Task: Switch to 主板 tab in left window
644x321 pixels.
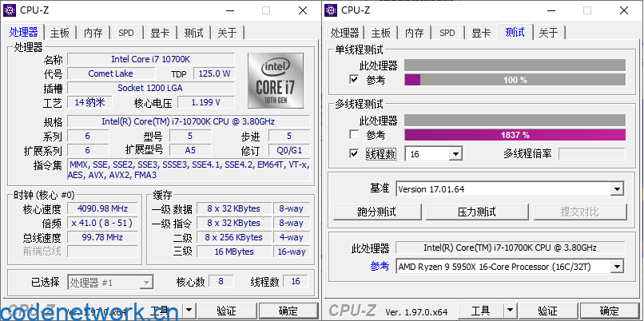Action: [60, 33]
